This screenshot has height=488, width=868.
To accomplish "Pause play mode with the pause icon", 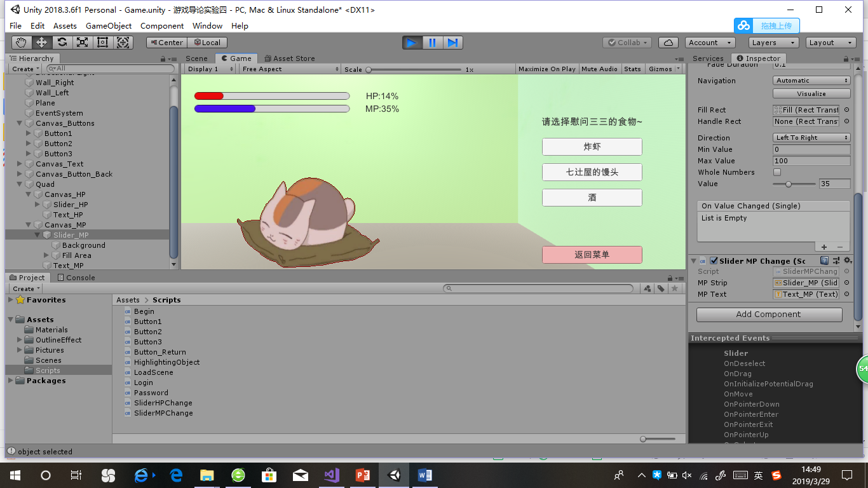I will (x=432, y=43).
